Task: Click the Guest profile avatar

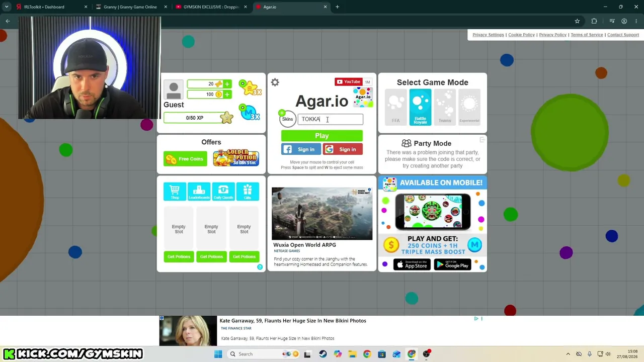Action: point(174,90)
